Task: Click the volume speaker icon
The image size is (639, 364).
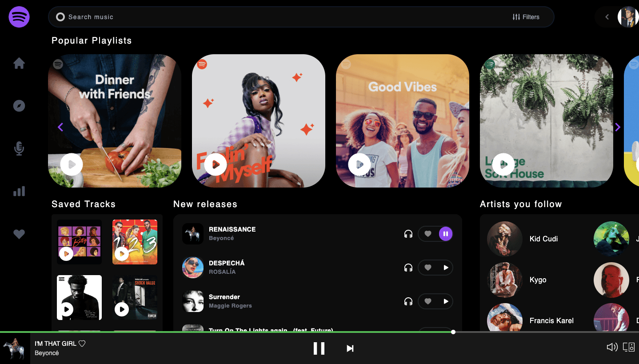Action: [612, 347]
